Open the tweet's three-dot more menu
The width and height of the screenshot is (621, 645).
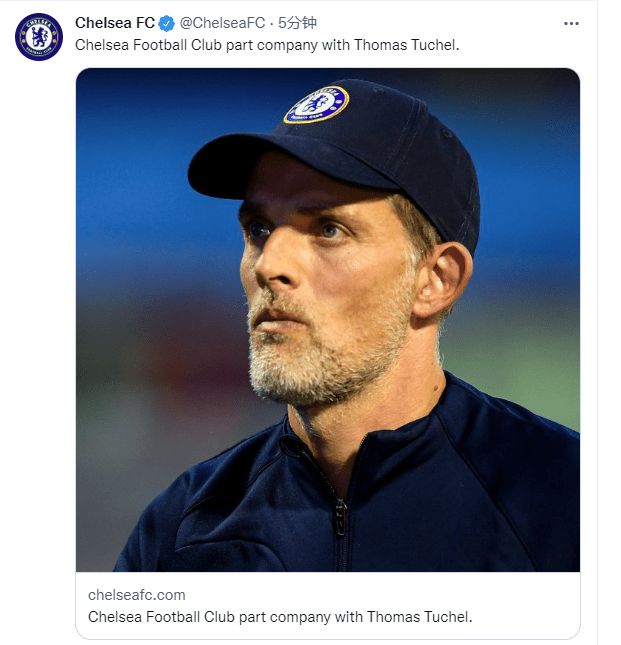pyautogui.click(x=571, y=23)
